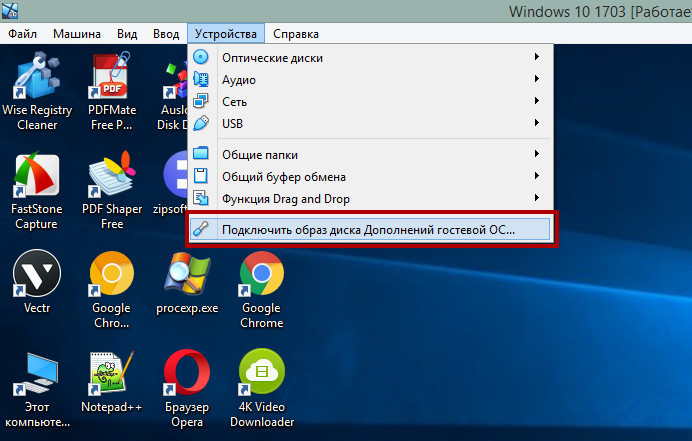Select the Сеть text entry

(234, 102)
